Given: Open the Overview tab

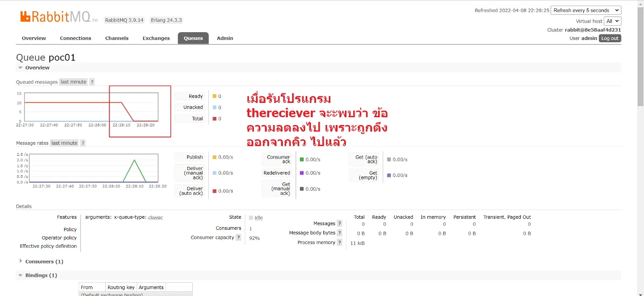Looking at the screenshot, I should (x=34, y=38).
